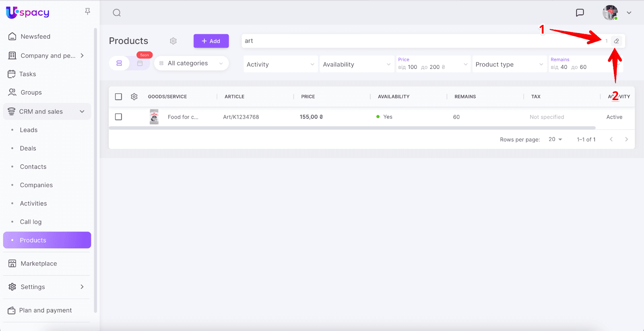Tick the select-all checkbox in table header
This screenshot has height=331, width=644.
click(118, 97)
